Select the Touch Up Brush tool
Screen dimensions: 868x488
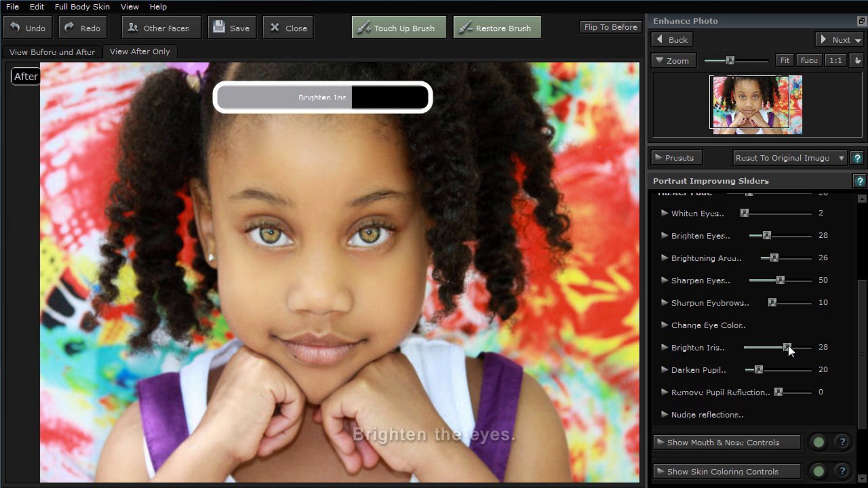point(399,28)
